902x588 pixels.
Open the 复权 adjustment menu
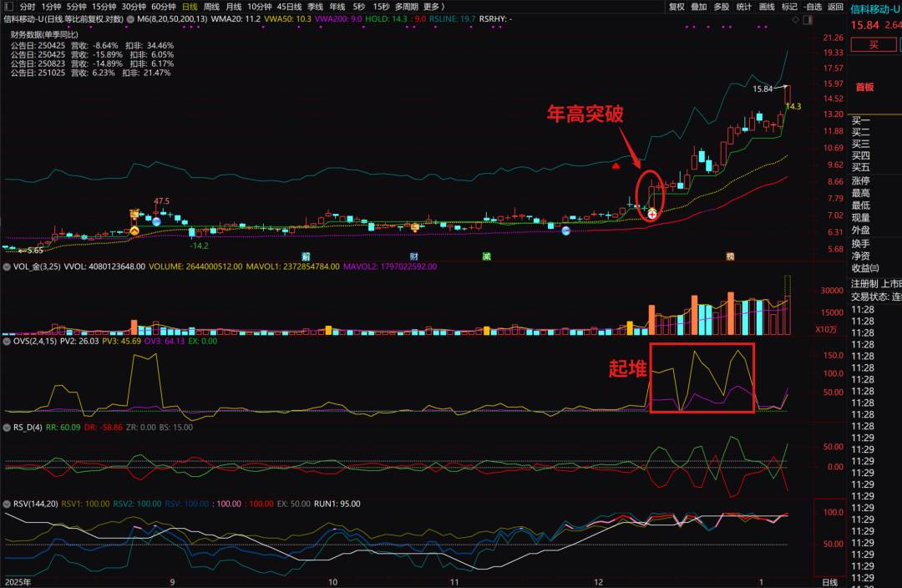coord(676,7)
